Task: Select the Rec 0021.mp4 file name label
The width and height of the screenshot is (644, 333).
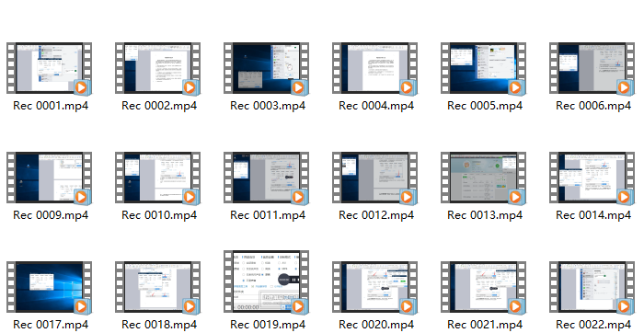Action: [x=485, y=325]
